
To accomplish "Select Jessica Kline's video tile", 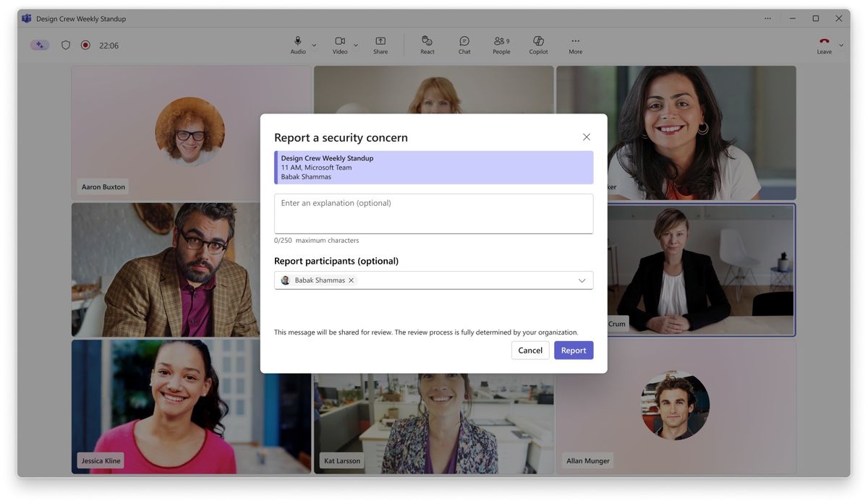I will pos(191,407).
